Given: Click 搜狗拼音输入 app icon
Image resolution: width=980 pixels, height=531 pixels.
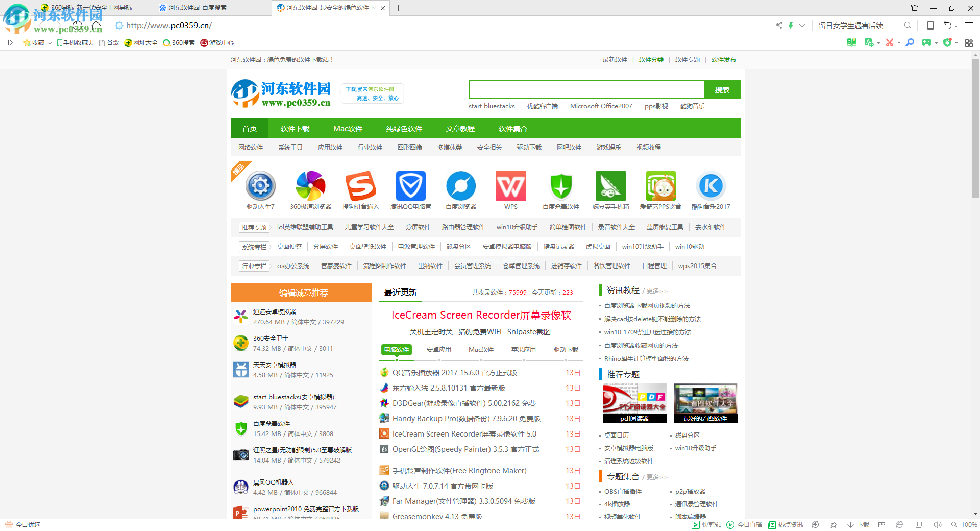Looking at the screenshot, I should point(361,186).
